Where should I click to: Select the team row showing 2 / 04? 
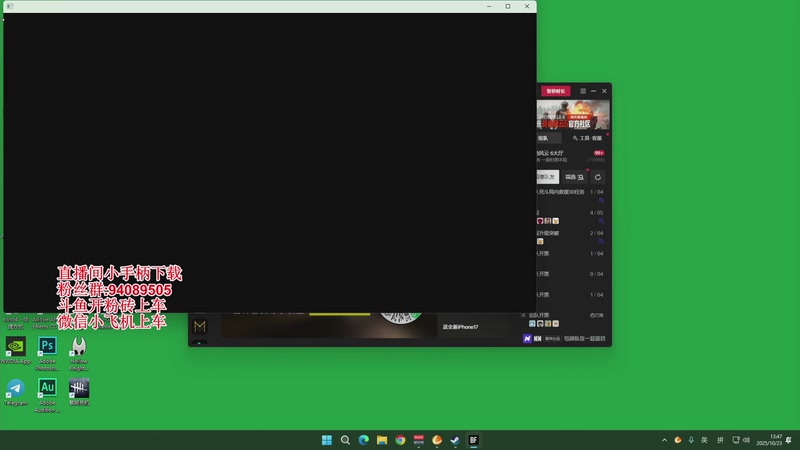(570, 237)
